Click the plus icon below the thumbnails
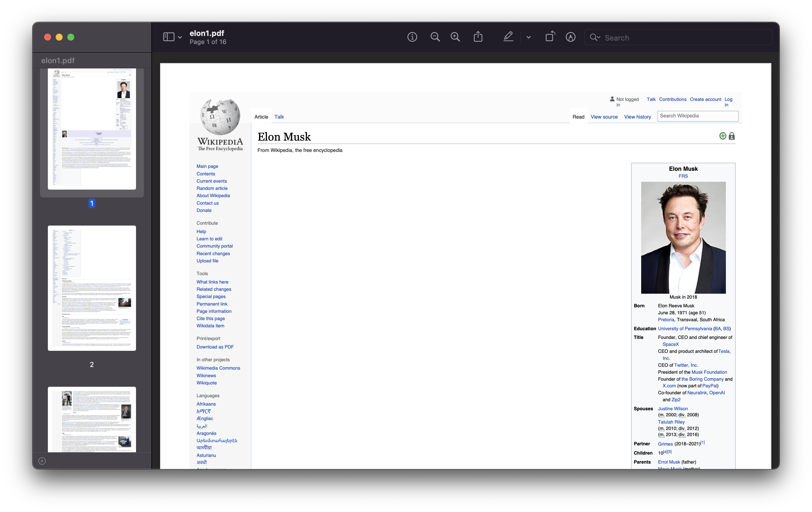812x512 pixels. click(x=42, y=461)
